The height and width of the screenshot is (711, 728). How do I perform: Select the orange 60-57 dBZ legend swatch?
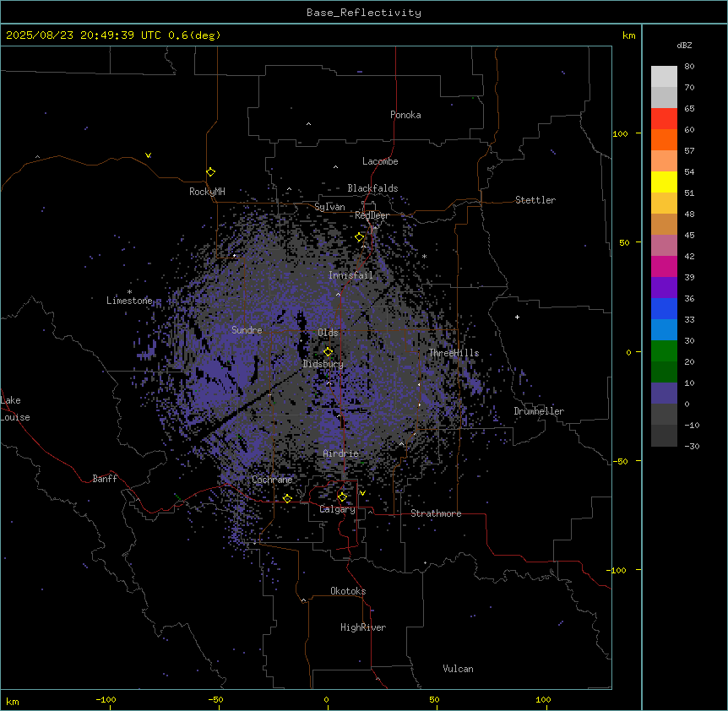coord(664,140)
